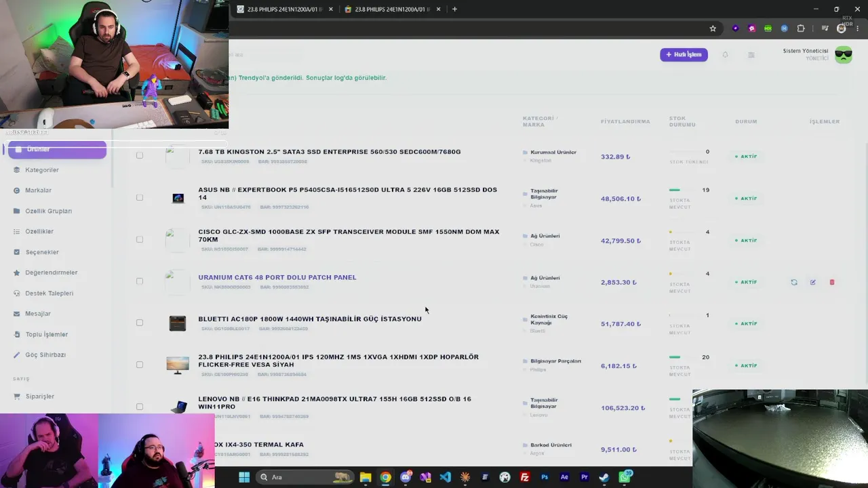
Task: Open a new browser tab
Action: 454,9
